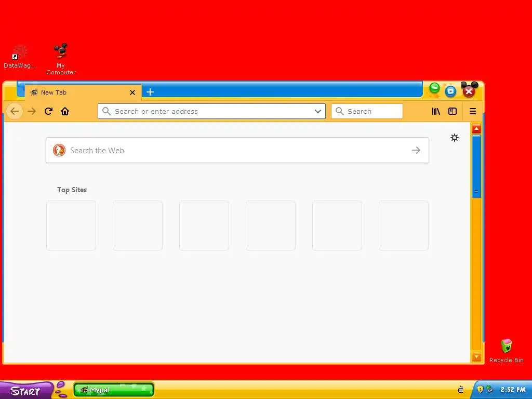Open the home page via house icon

point(65,111)
